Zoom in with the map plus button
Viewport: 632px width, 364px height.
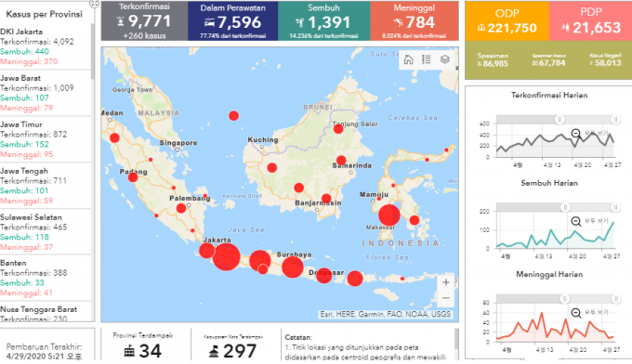click(446, 282)
